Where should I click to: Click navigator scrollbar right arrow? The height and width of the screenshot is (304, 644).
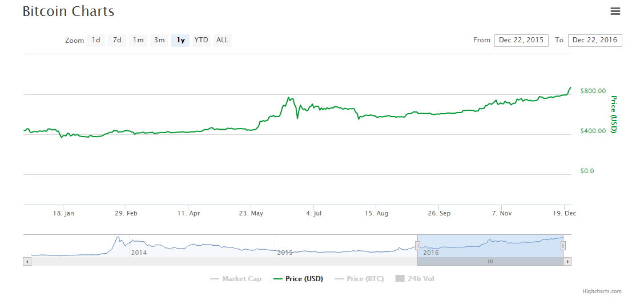[567, 261]
